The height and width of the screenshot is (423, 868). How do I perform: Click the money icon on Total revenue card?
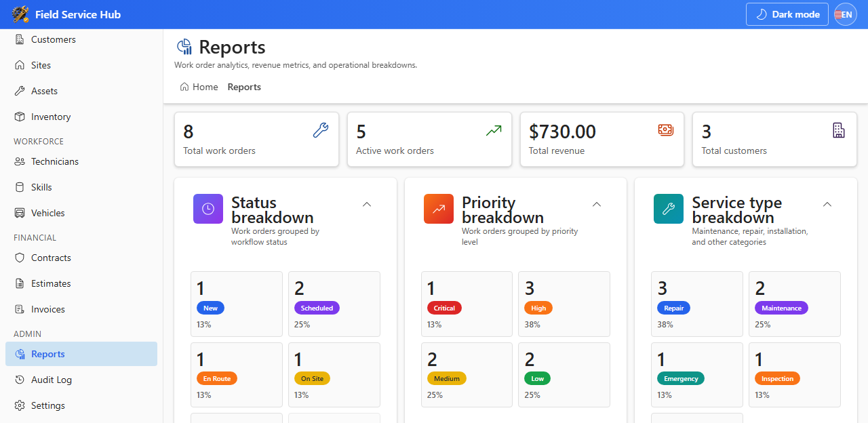(666, 130)
